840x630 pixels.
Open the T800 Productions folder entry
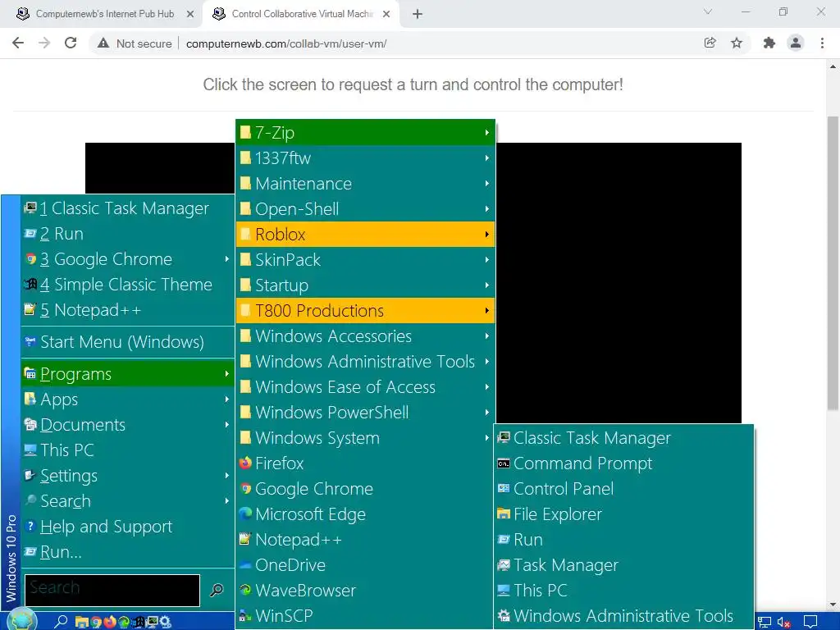click(365, 311)
